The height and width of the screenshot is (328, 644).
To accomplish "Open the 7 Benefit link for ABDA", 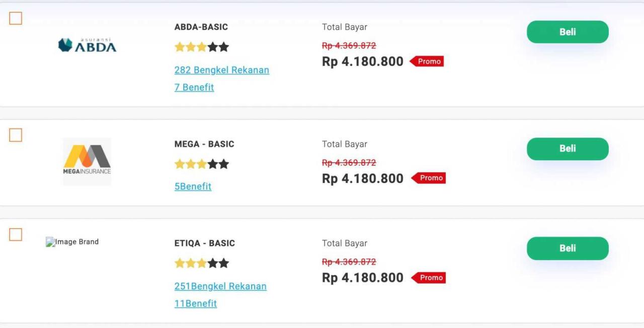I will click(194, 87).
